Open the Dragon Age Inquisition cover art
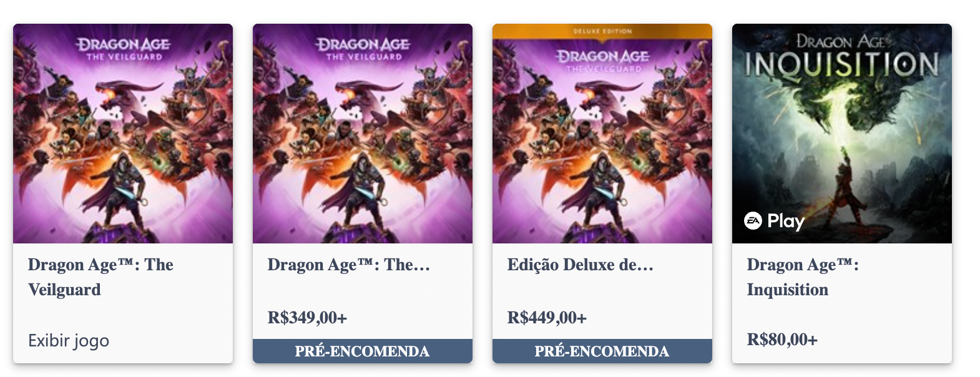 (x=842, y=134)
